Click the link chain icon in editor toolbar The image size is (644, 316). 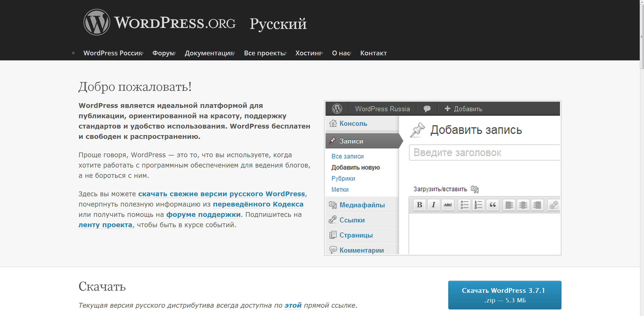(554, 205)
